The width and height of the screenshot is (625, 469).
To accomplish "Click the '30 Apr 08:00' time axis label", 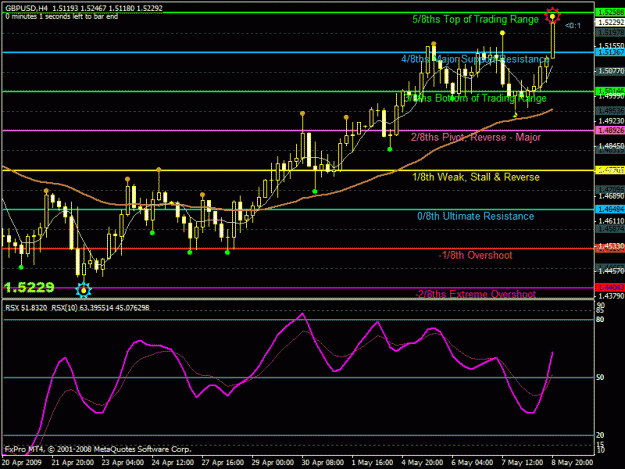I will [x=322, y=463].
